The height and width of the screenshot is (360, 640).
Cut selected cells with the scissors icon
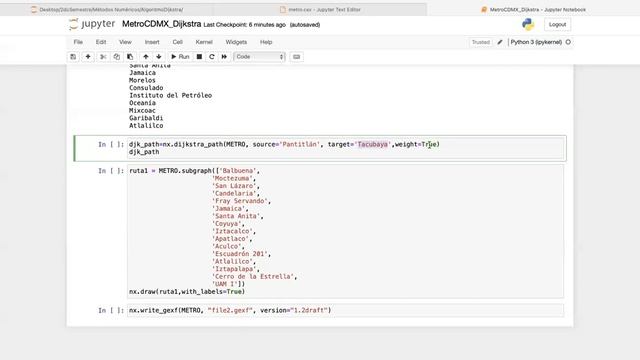103,57
